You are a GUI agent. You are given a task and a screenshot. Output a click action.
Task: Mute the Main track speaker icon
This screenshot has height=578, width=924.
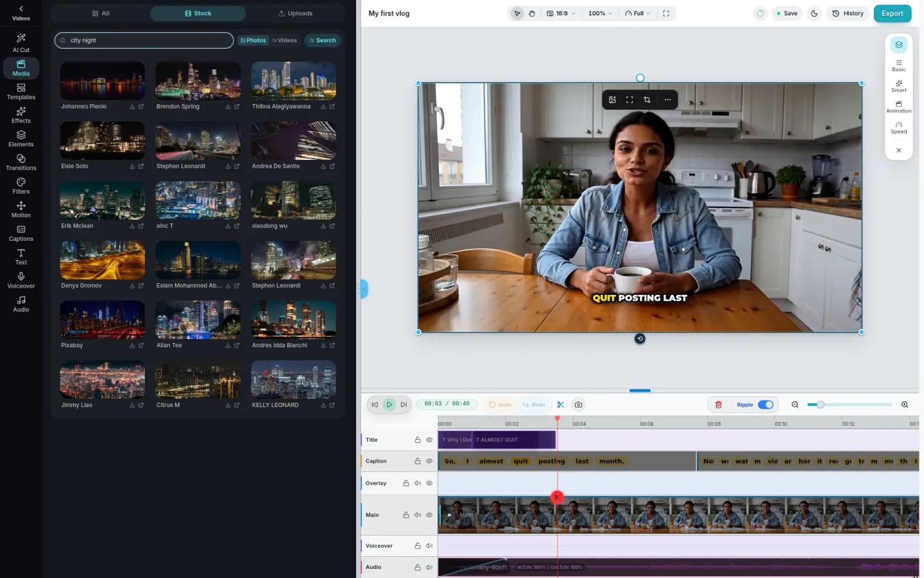[x=418, y=515]
